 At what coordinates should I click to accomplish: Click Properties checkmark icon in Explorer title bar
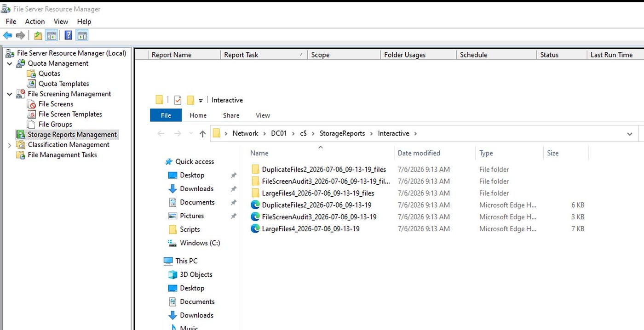pos(178,100)
